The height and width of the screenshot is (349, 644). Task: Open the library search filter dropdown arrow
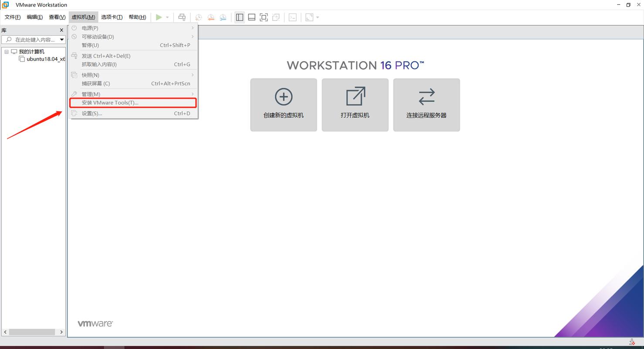62,40
